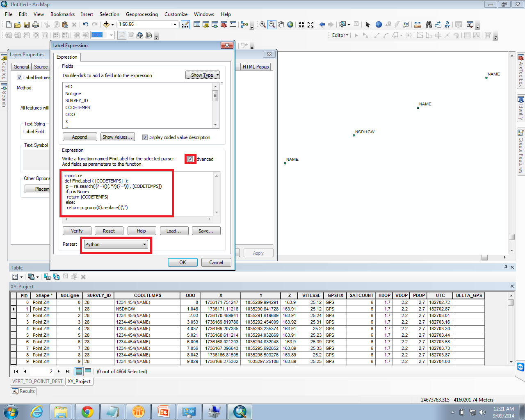Open the ArcToolbox red toolbox icon

(224, 25)
